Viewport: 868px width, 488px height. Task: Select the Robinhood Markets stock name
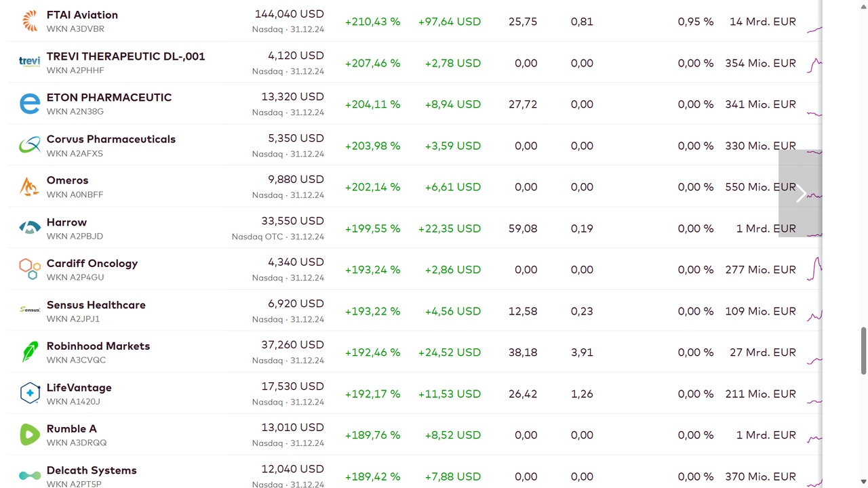[98, 346]
